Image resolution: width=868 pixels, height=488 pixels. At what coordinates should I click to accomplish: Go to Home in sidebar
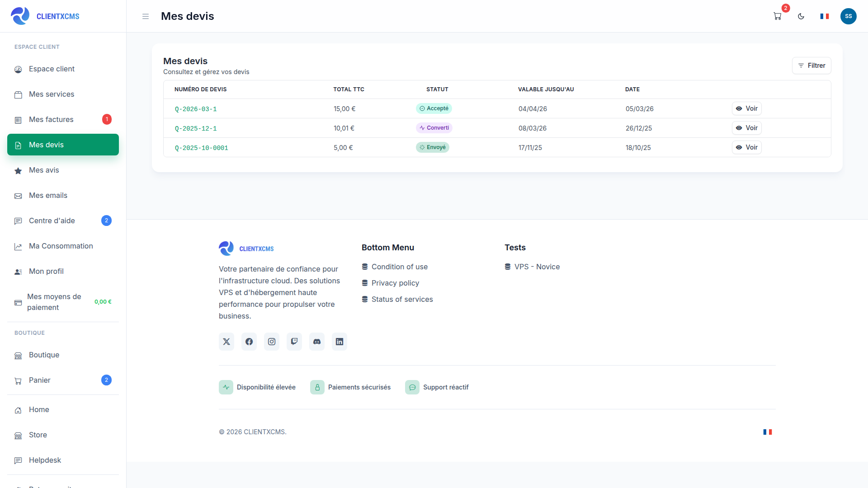63,409
